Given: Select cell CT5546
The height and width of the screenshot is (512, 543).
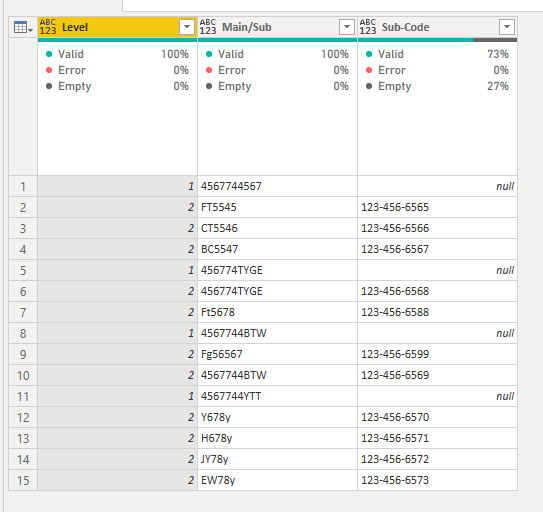Looking at the screenshot, I should [x=277, y=228].
